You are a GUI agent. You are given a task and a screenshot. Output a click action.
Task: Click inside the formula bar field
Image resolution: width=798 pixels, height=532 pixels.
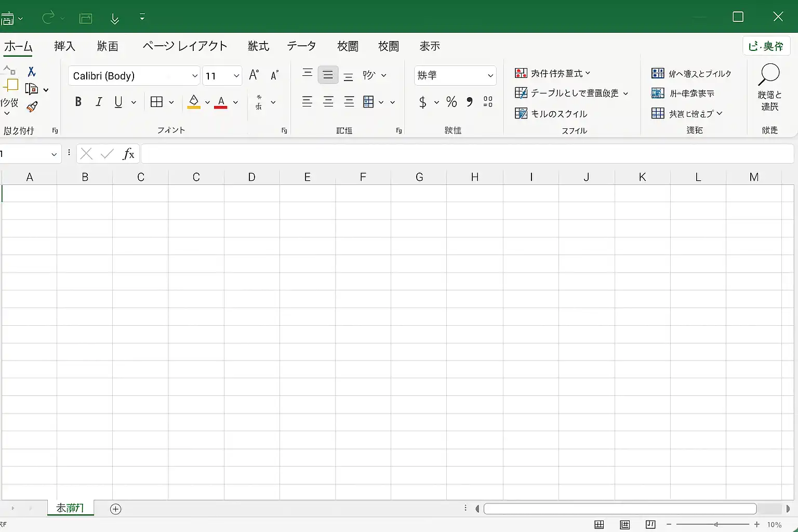pyautogui.click(x=467, y=154)
